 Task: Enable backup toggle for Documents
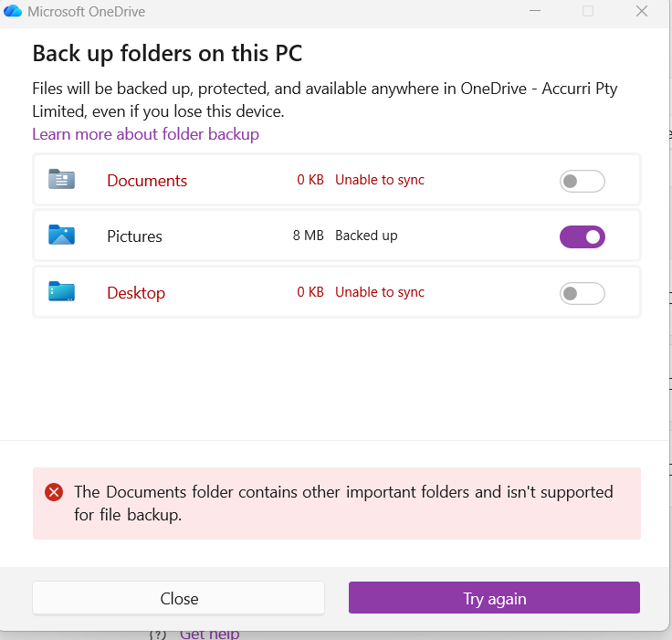click(x=582, y=181)
